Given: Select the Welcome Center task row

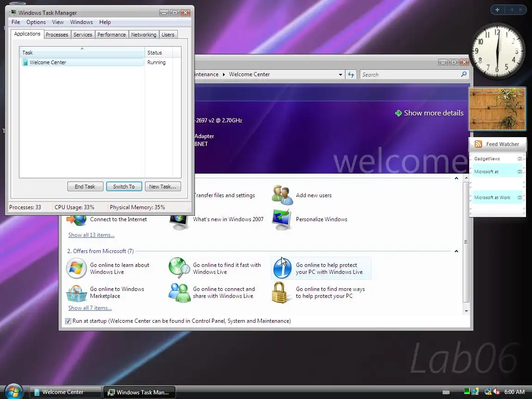Looking at the screenshot, I should [x=82, y=62].
